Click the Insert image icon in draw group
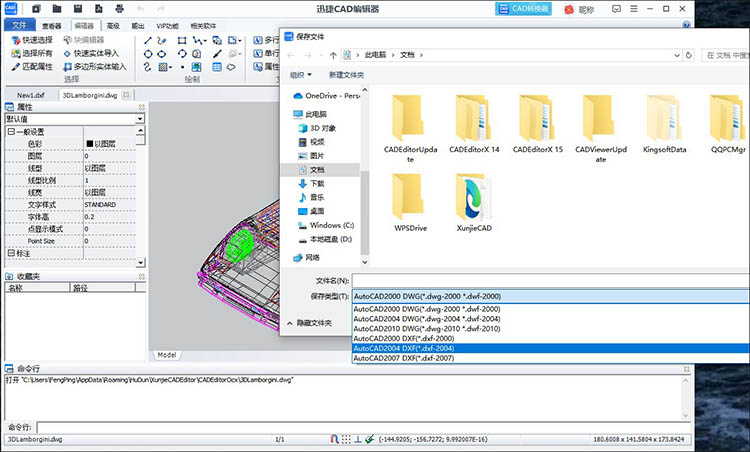Viewport: 750px width, 452px height. [197, 67]
